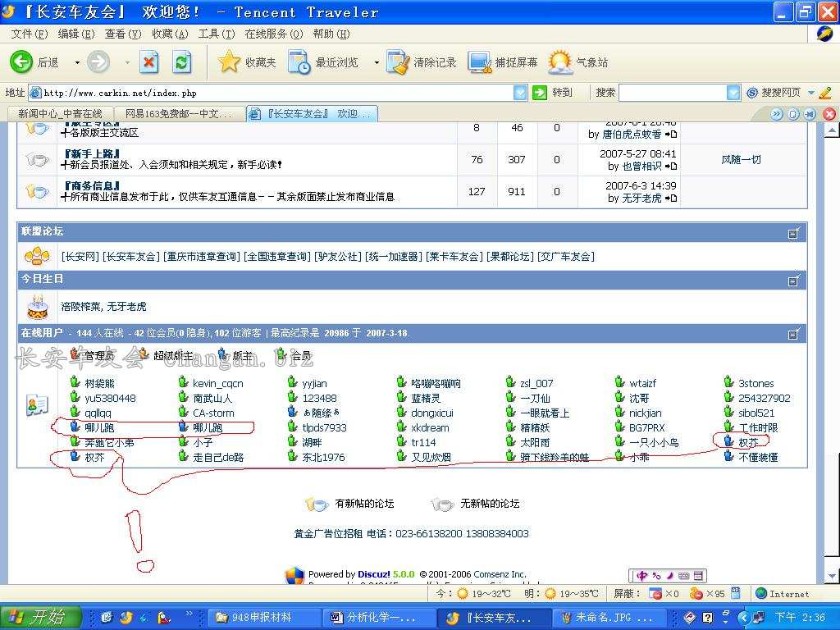Open online user 东北1976 profile
Screen dimensions: 840x630
[323, 458]
